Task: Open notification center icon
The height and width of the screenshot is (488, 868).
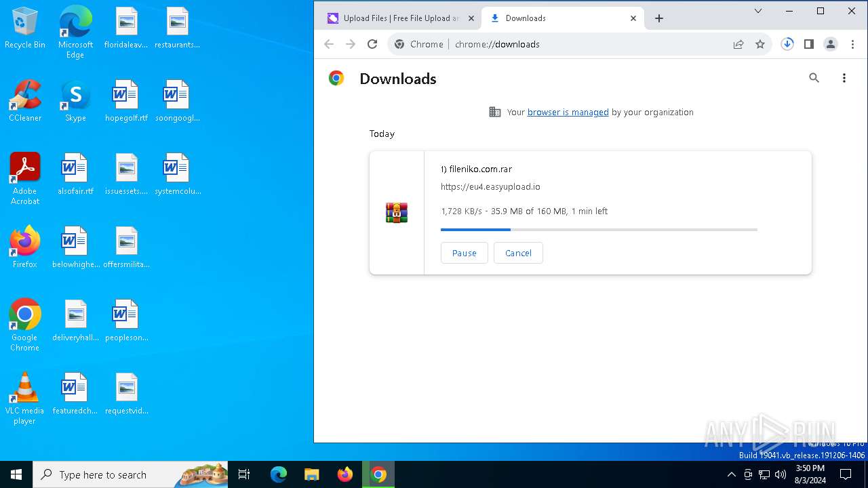Action: [x=846, y=474]
